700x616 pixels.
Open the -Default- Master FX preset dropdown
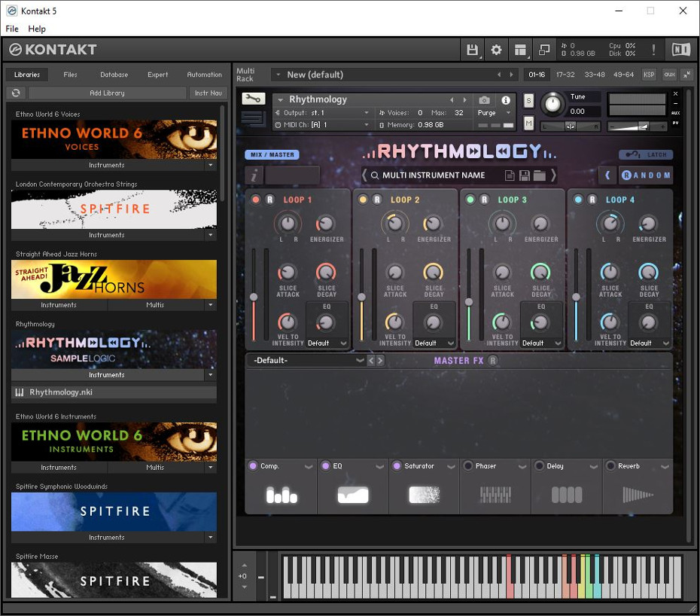tap(308, 361)
